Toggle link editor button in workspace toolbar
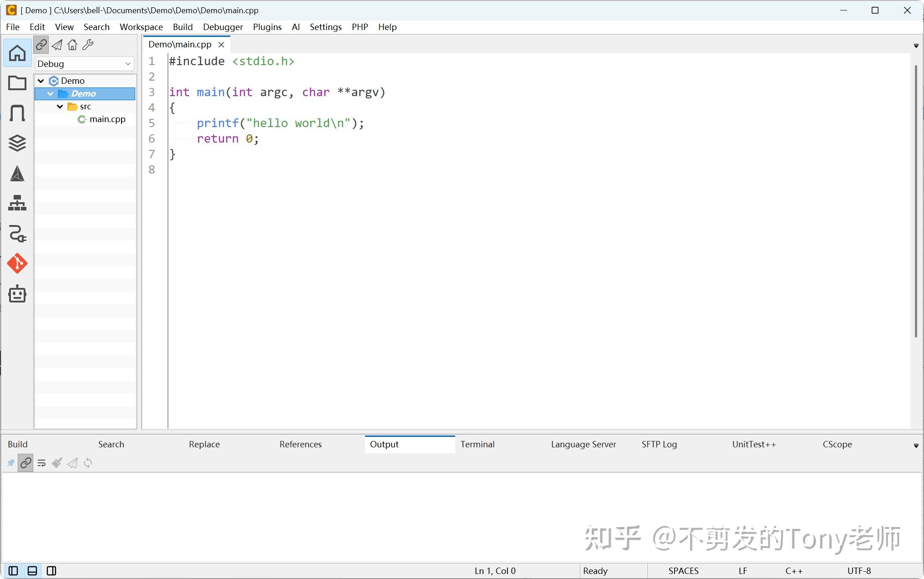Image resolution: width=924 pixels, height=579 pixels. [x=41, y=45]
